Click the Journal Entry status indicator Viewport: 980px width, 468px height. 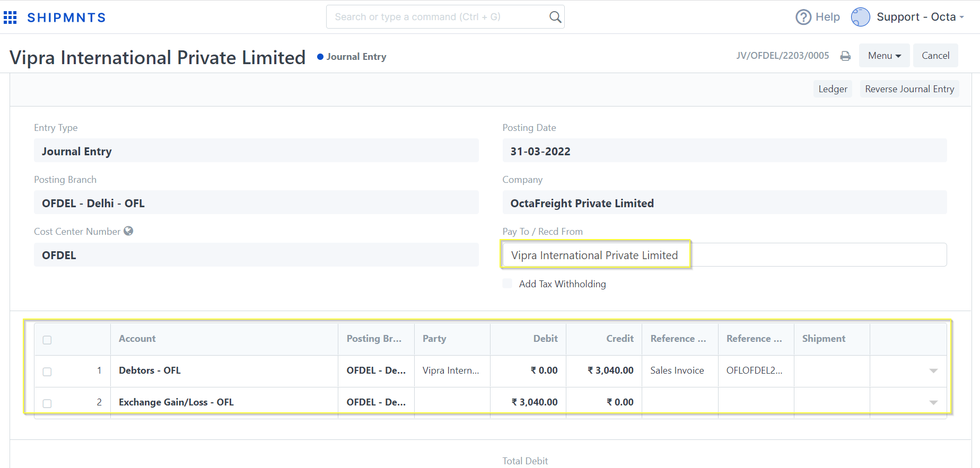[x=352, y=57]
